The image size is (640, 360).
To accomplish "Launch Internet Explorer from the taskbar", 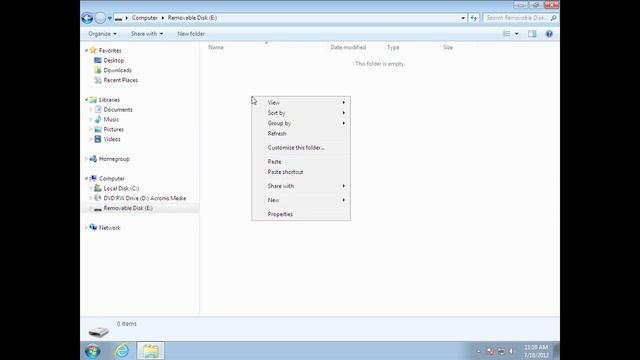I will pos(122,351).
